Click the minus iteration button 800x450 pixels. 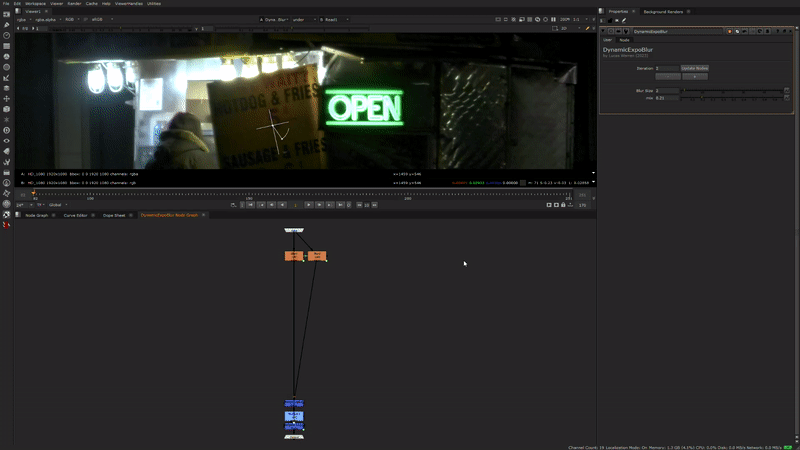coord(668,77)
